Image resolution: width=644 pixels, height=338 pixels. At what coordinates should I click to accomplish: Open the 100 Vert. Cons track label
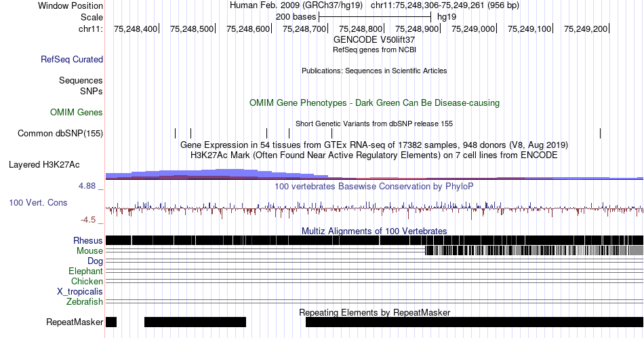38,202
